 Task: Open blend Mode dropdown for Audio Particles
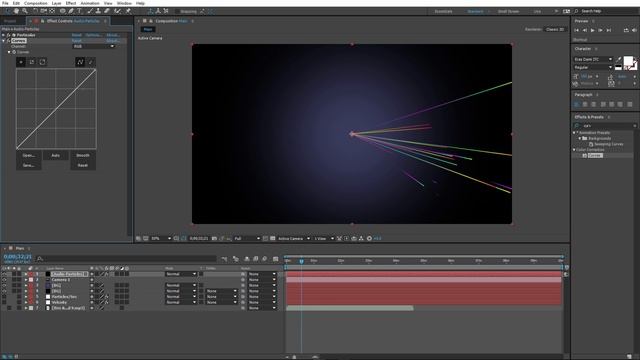click(x=180, y=274)
